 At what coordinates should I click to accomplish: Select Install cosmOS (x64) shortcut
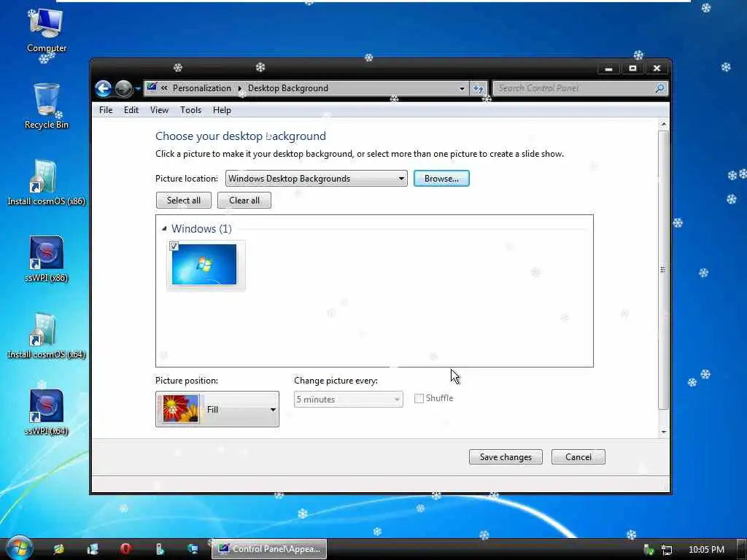[46, 336]
